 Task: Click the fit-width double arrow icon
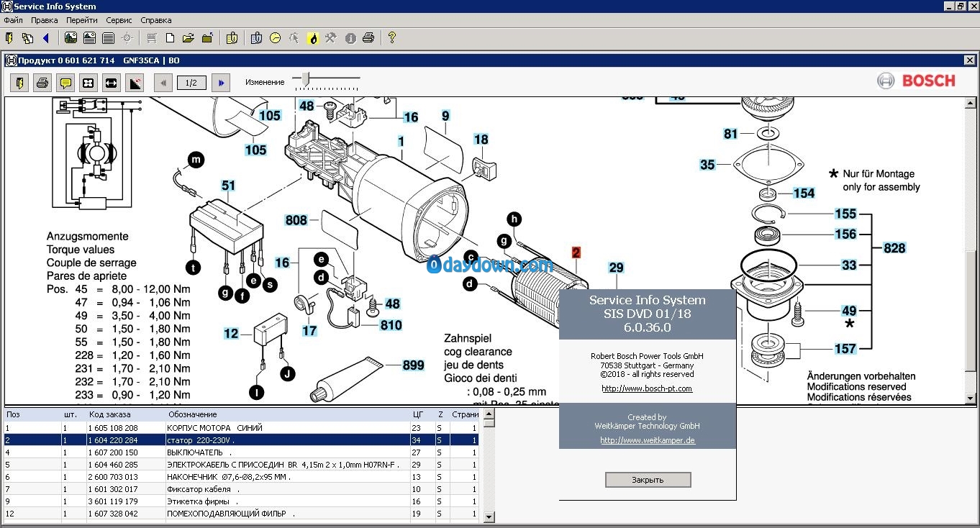click(x=111, y=83)
